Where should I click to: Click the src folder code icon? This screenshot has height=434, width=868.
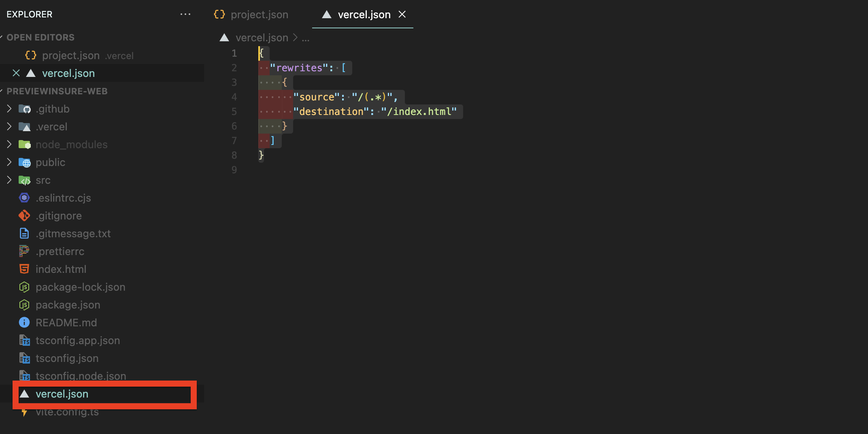tap(25, 180)
